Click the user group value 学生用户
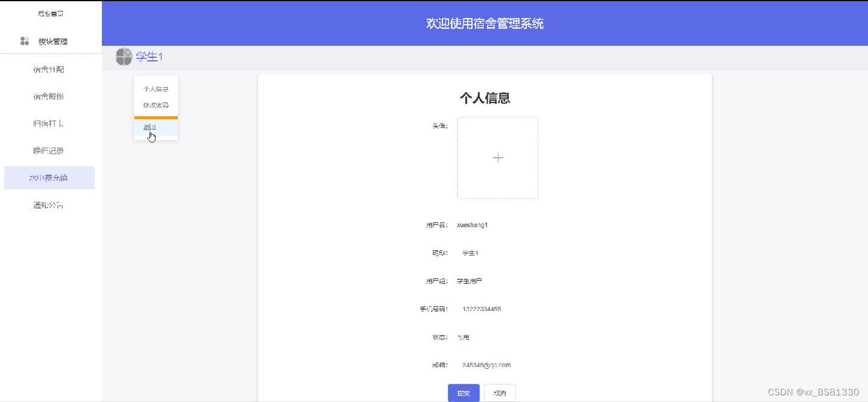The height and width of the screenshot is (402, 868). coord(470,281)
